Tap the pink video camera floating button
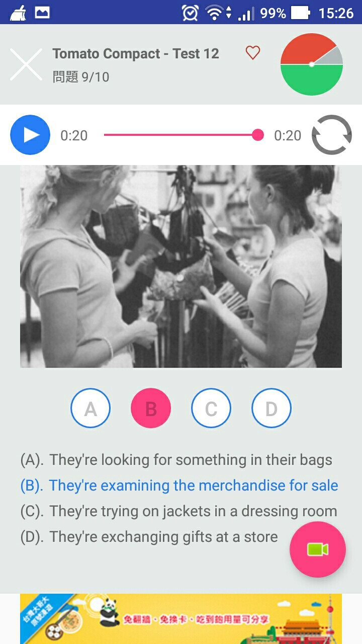The width and height of the screenshot is (362, 644). point(318,549)
